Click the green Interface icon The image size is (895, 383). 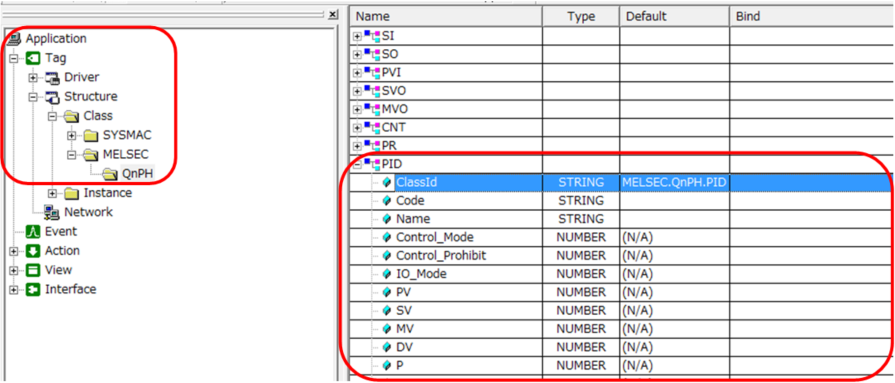click(33, 290)
